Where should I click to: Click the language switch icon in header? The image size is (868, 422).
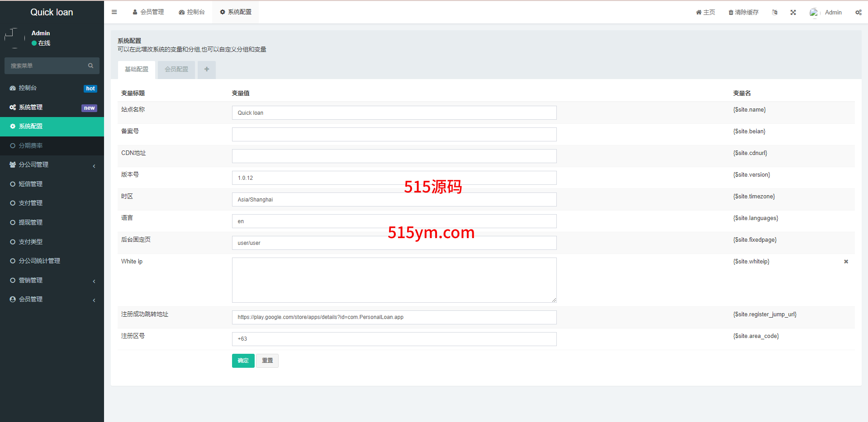click(774, 13)
